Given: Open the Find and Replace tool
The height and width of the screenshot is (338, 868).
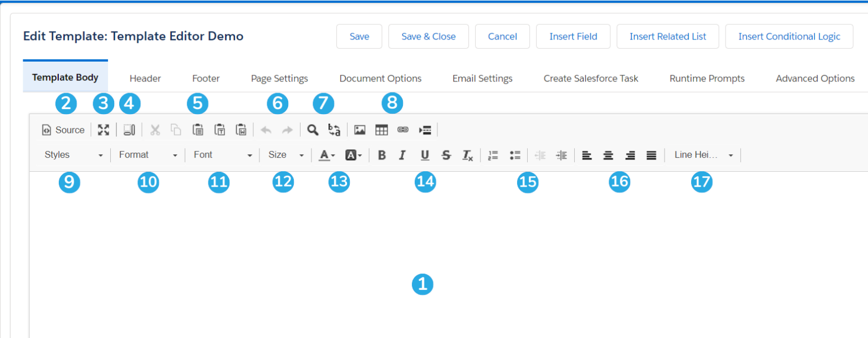Looking at the screenshot, I should coord(313,129).
